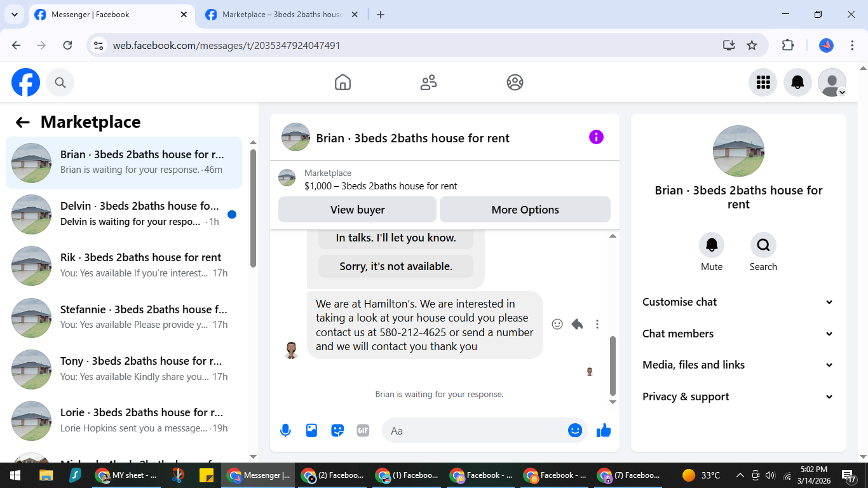Screen dimensions: 868x488
Task: Open the notifications bell icon
Action: (797, 83)
